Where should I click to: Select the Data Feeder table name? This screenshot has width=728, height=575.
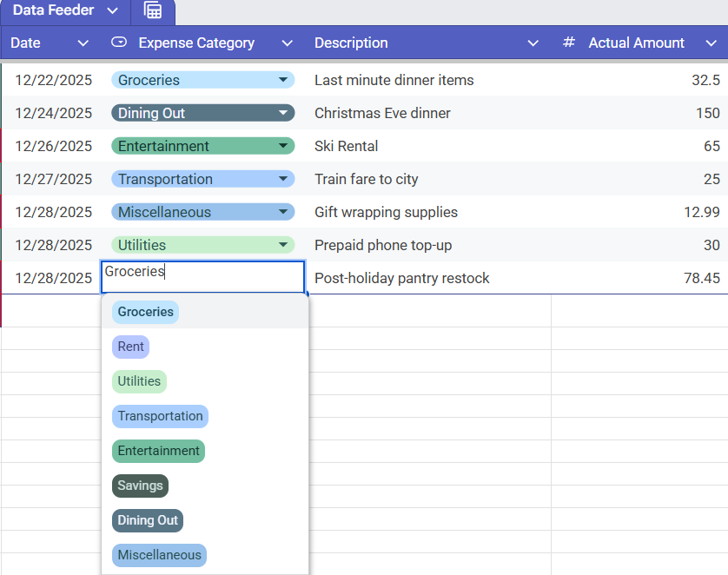(x=53, y=10)
